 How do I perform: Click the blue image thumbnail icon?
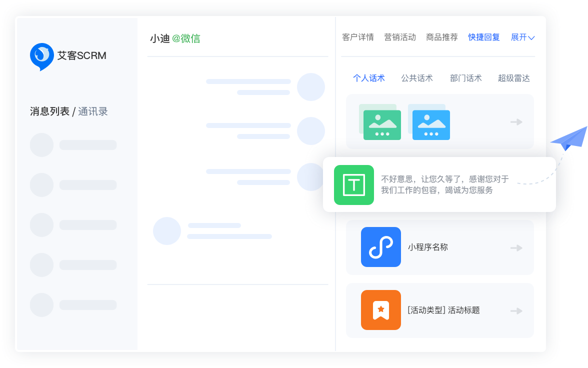tap(431, 125)
